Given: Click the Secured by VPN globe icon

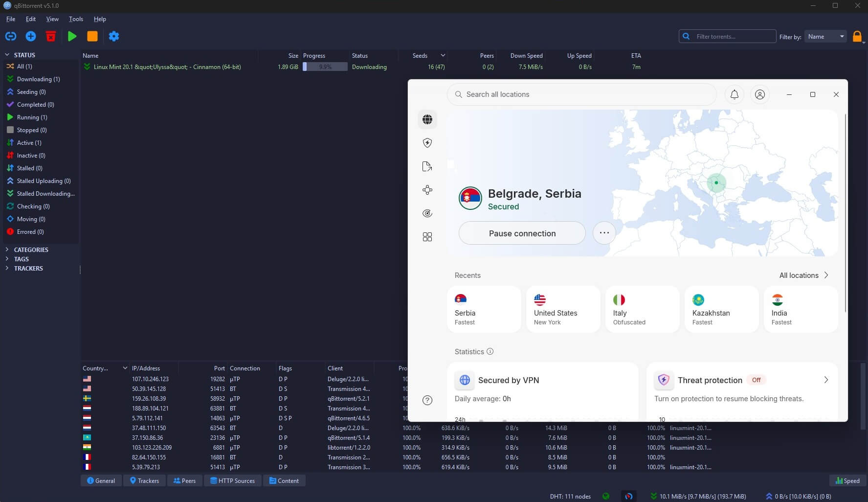Looking at the screenshot, I should (x=465, y=380).
